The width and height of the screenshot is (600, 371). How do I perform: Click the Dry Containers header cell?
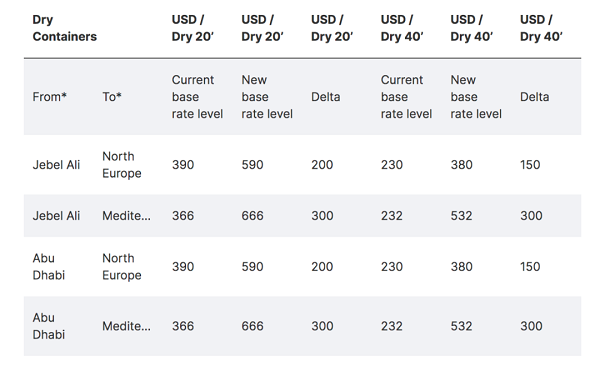click(x=64, y=28)
